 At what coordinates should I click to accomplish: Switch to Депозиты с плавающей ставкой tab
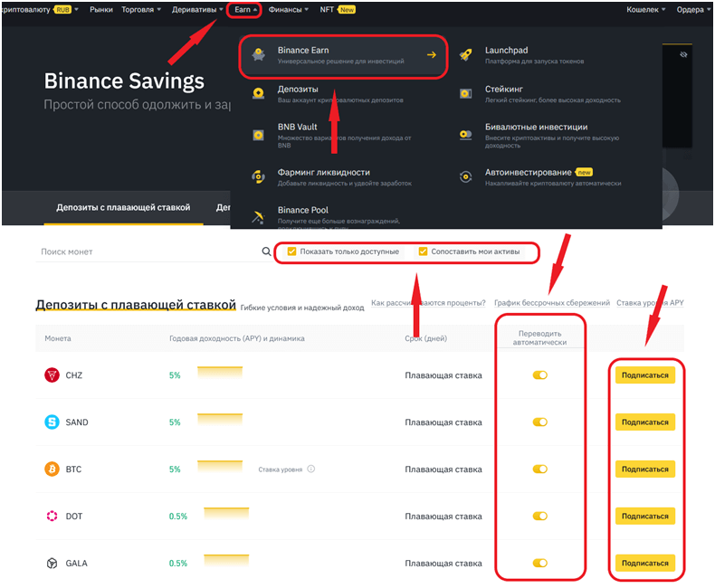pos(123,207)
